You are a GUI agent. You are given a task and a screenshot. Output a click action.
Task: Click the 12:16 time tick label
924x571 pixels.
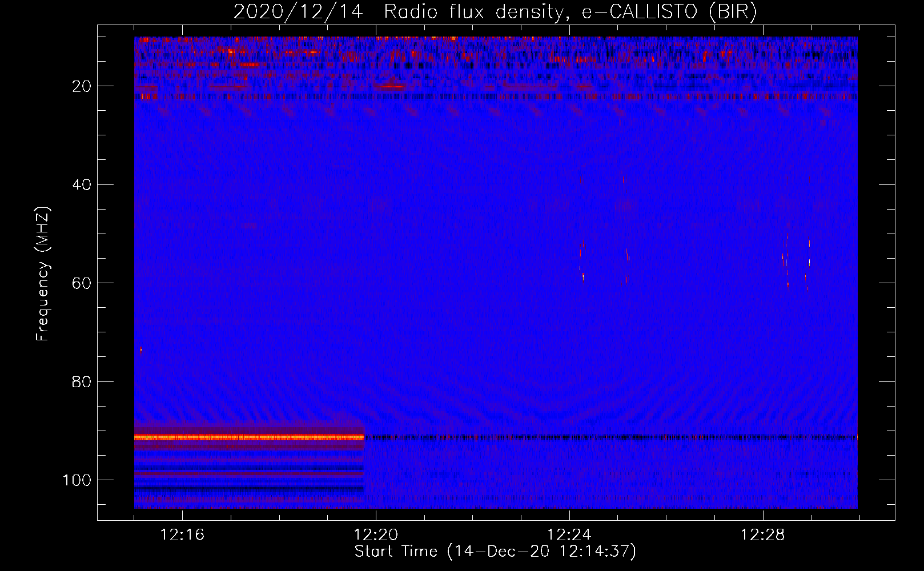point(182,535)
